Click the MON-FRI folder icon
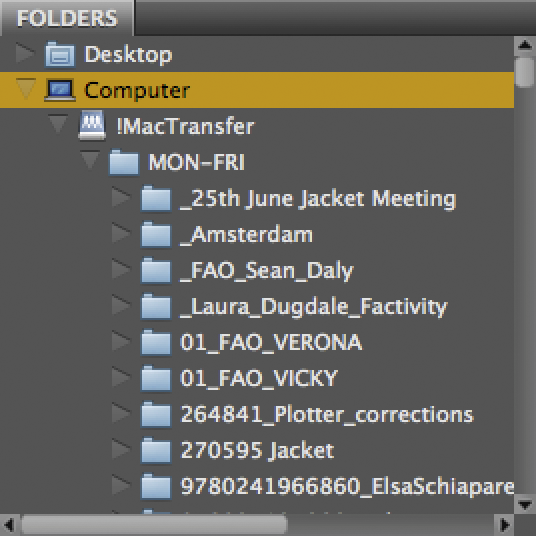Screen dimensions: 536x536 pyautogui.click(x=124, y=162)
